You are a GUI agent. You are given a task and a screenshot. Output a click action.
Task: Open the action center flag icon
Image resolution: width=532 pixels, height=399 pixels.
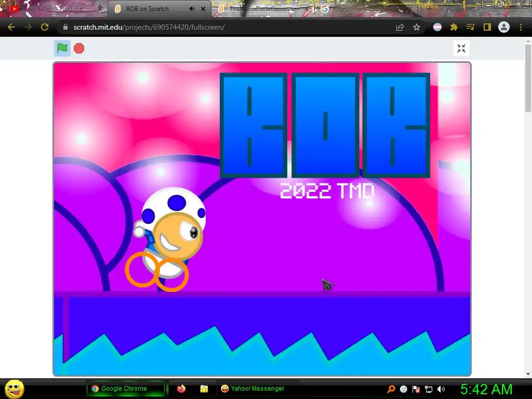coord(416,389)
